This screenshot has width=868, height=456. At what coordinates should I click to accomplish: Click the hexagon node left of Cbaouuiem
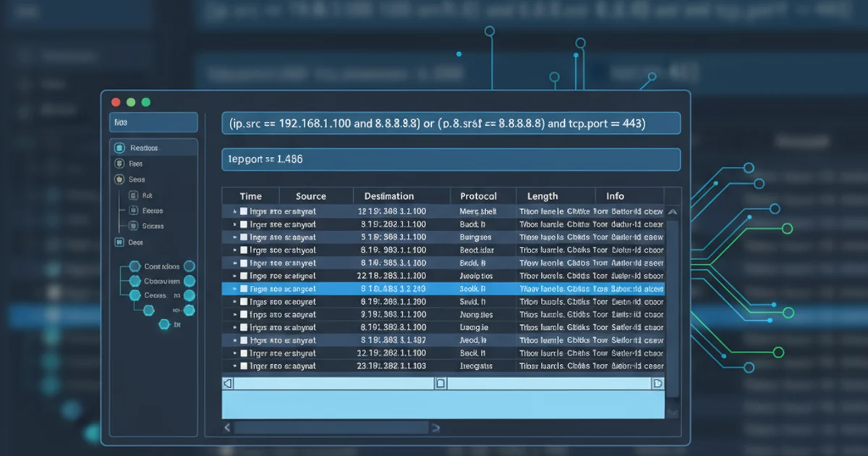[x=134, y=281]
